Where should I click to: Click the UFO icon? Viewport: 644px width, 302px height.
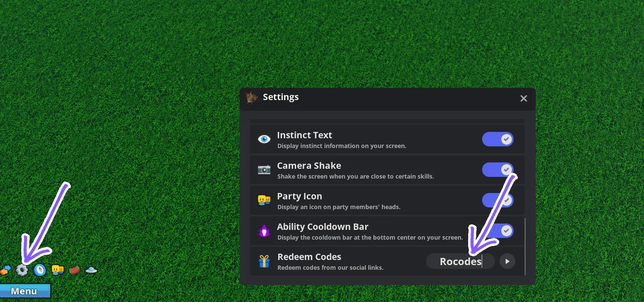pos(91,270)
